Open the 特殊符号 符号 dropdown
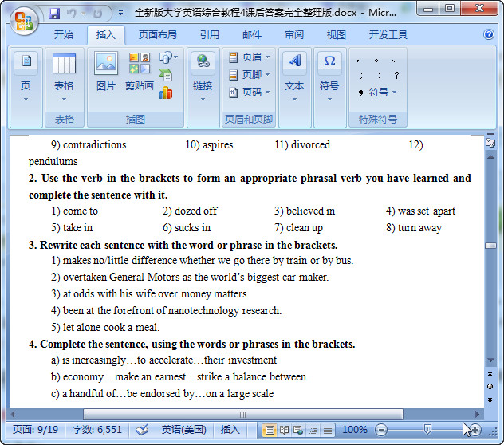This screenshot has height=445, width=504. click(x=377, y=93)
